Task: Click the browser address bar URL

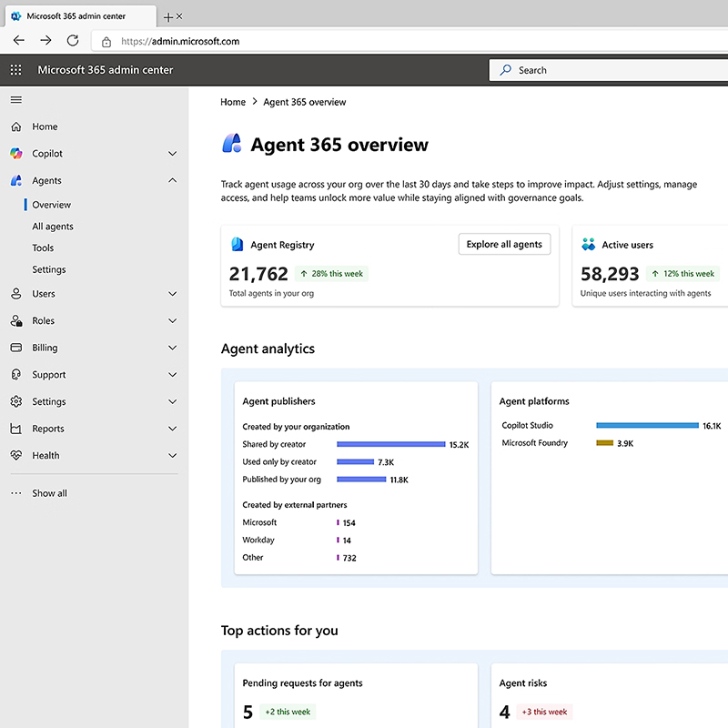Action: (180, 41)
